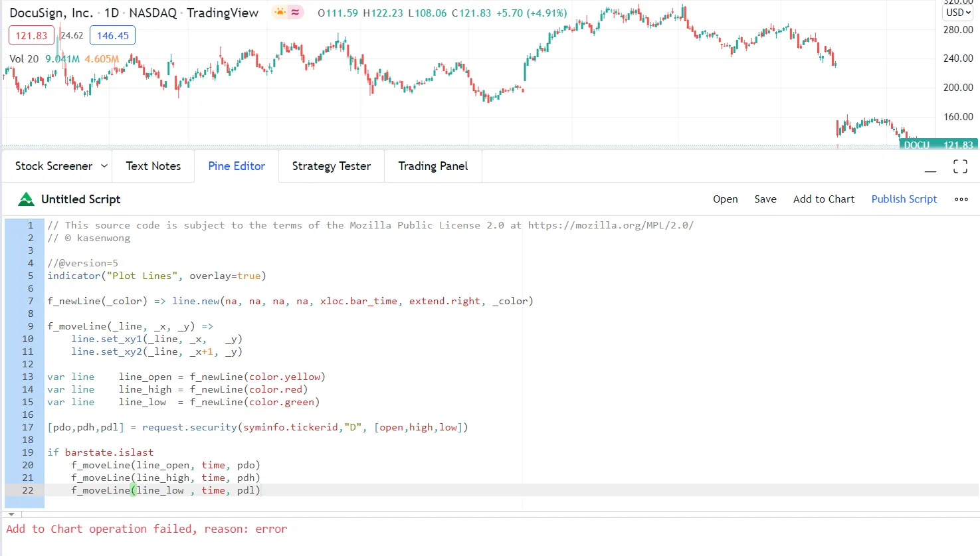Viewport: 980px width, 556px height.
Task: Click the 'if barstate.islast' line
Action: pyautogui.click(x=100, y=453)
